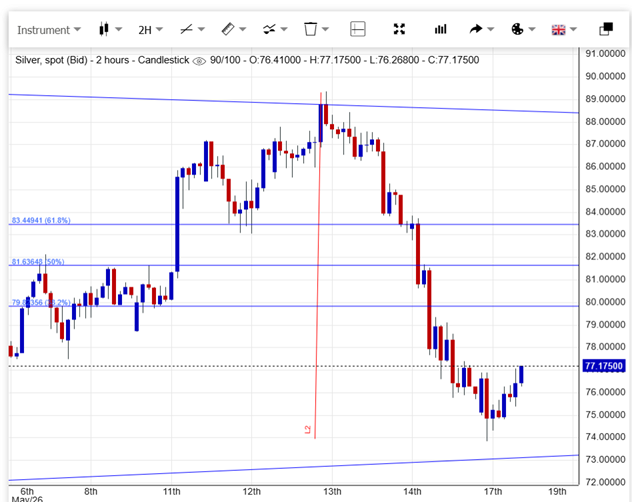Select the ruler measurement tool

pyautogui.click(x=228, y=29)
